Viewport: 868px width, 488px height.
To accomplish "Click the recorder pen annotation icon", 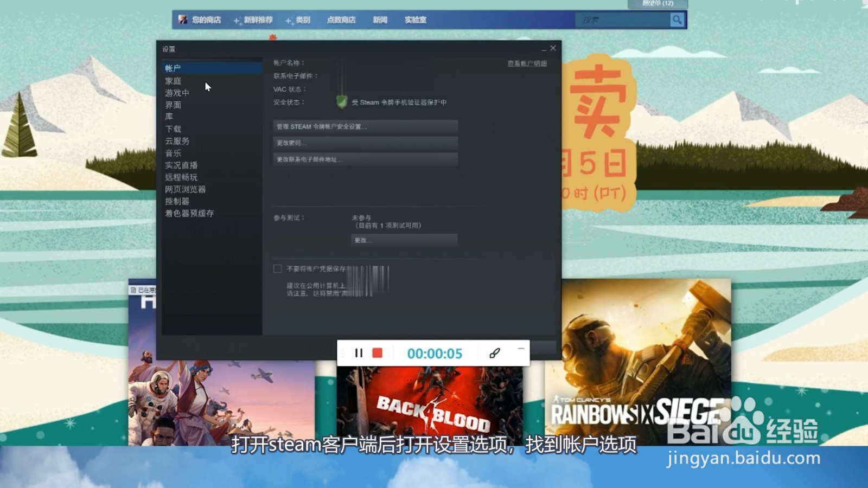I will point(495,353).
